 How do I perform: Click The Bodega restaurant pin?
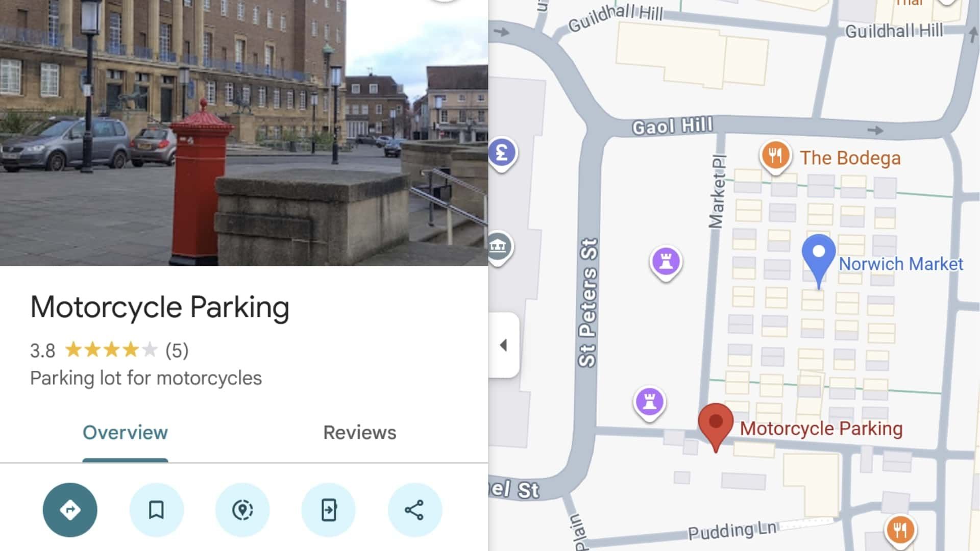coord(775,156)
